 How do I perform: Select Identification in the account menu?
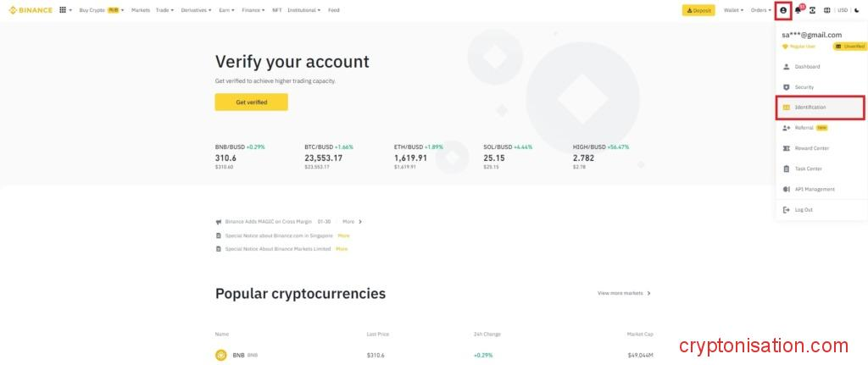click(810, 108)
